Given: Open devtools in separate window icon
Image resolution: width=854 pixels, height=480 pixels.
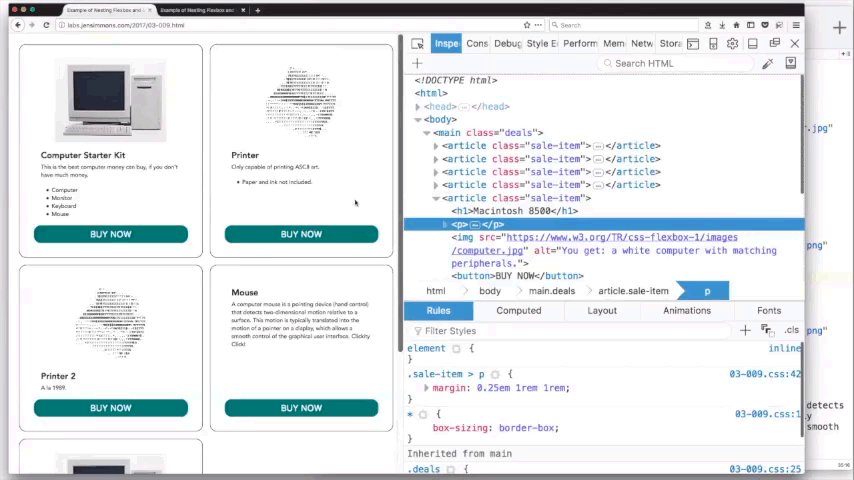Looking at the screenshot, I should click(x=774, y=44).
